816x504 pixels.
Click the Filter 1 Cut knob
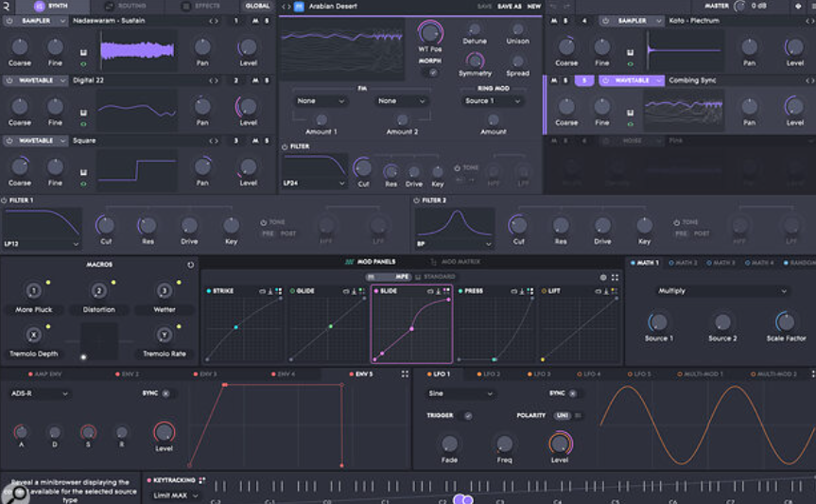point(106,225)
